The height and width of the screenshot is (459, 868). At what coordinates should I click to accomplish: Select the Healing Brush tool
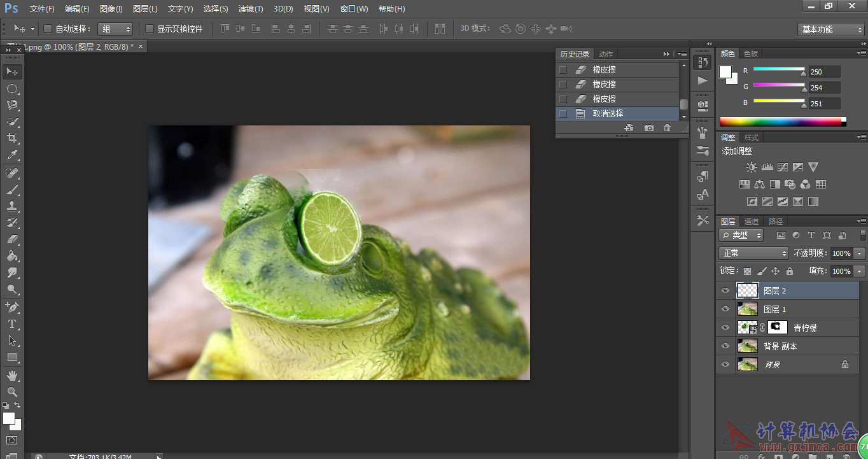coord(12,173)
